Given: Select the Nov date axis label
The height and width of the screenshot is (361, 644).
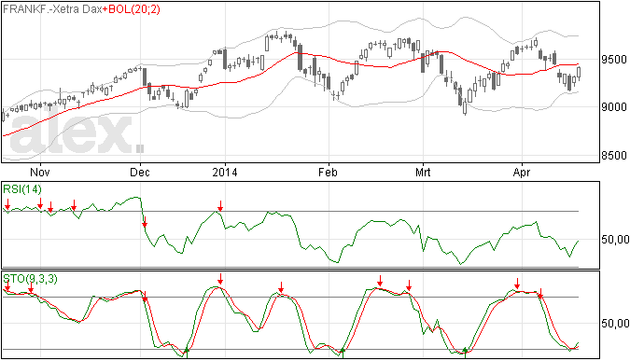Looking at the screenshot, I should click(x=40, y=172).
